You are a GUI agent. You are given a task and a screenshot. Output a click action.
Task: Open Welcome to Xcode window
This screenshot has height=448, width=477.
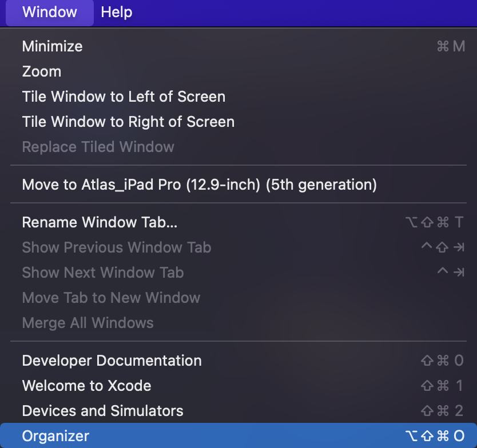pos(238,386)
